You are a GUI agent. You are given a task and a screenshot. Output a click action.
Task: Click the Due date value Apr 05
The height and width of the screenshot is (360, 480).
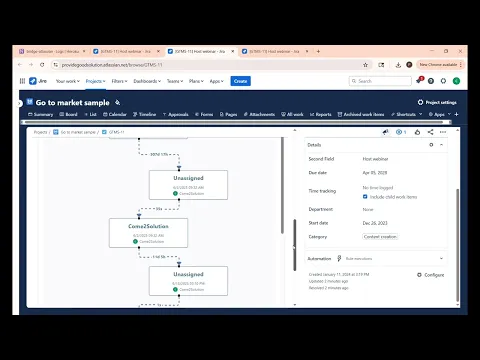pyautogui.click(x=375, y=173)
